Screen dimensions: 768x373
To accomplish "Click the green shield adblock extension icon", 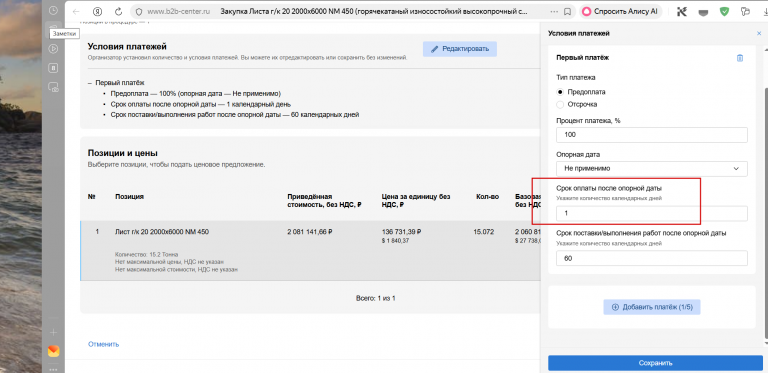I will coord(724,12).
